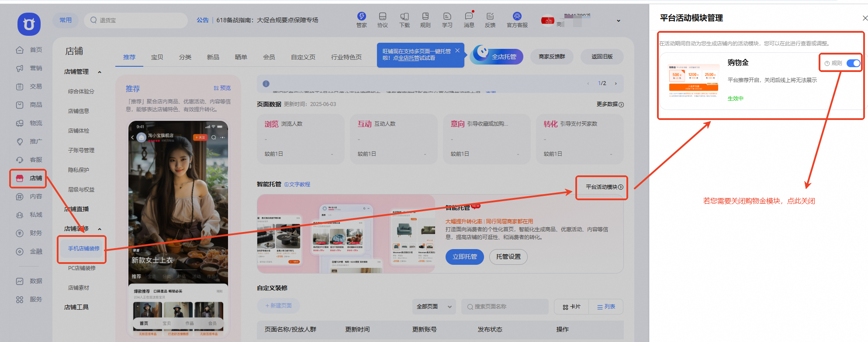This screenshot has height=342, width=868.
Task: Open 推广 in left sidebar
Action: coord(29,141)
